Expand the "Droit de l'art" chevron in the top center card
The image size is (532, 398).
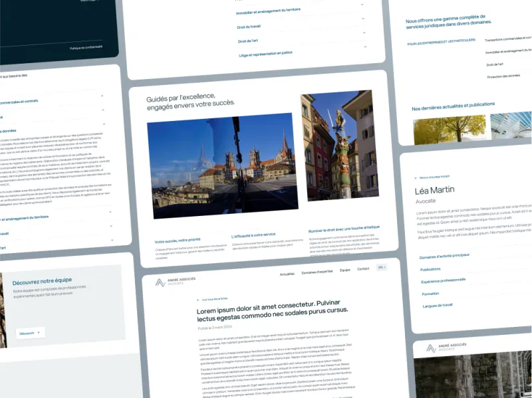[x=364, y=33]
